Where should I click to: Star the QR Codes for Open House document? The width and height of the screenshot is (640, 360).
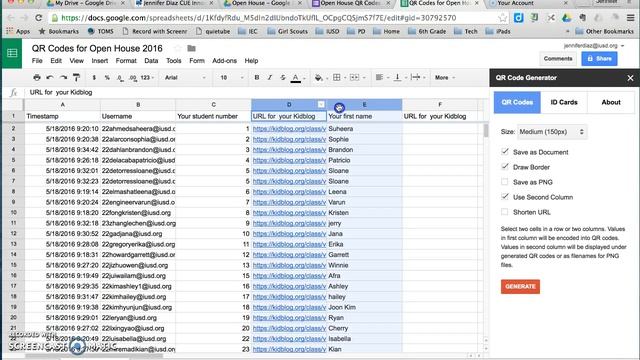pyautogui.click(x=178, y=48)
